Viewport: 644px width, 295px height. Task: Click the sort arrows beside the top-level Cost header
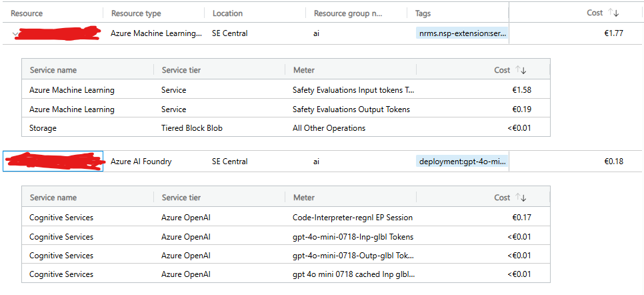[x=614, y=13]
